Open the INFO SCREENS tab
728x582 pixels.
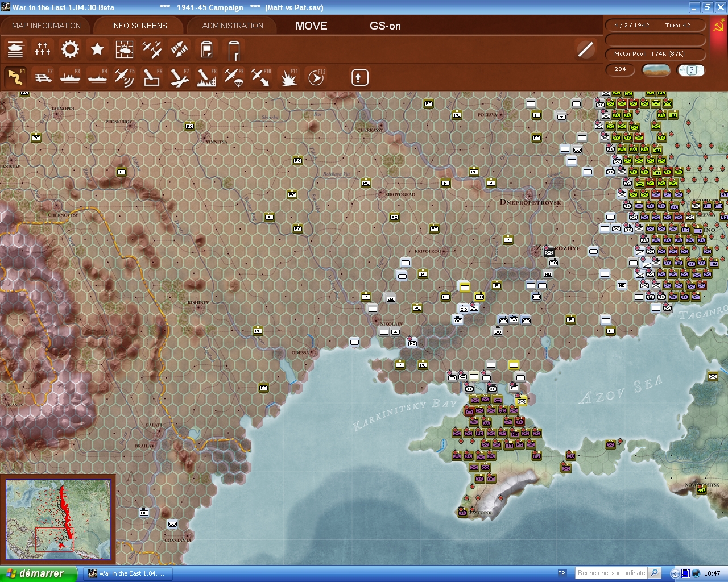tap(139, 26)
